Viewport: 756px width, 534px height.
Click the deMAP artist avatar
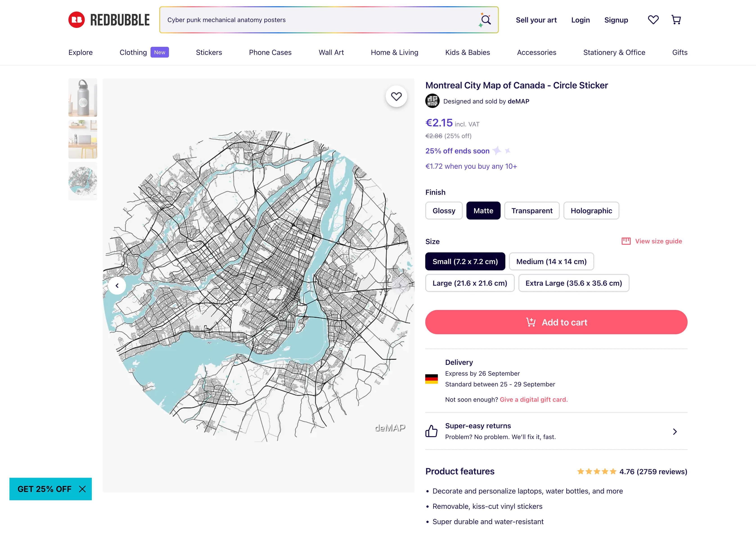[x=432, y=101]
